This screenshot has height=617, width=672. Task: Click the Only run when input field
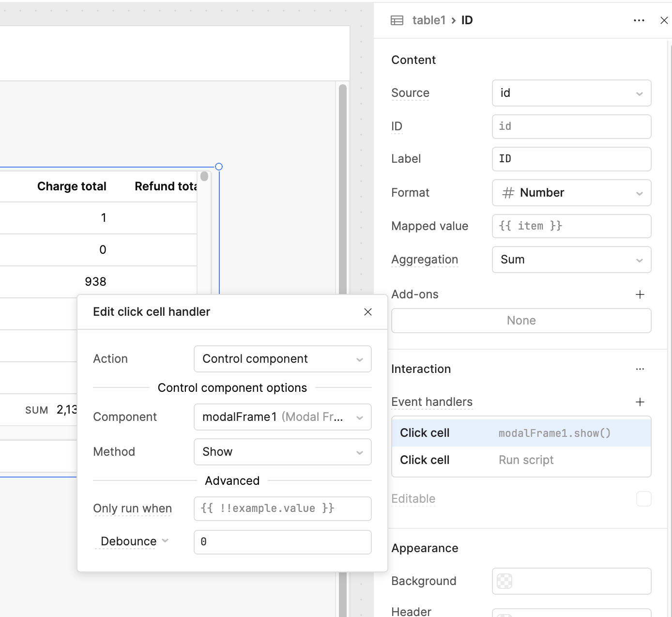(282, 509)
